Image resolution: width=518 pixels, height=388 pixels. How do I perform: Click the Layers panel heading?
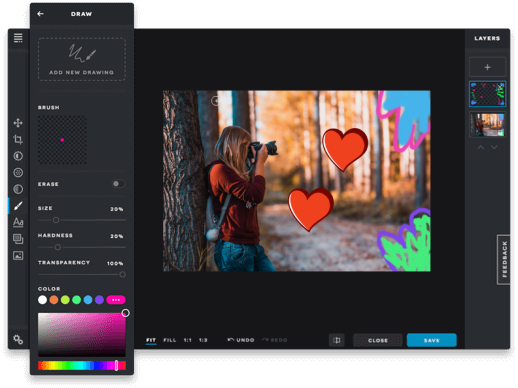point(487,38)
